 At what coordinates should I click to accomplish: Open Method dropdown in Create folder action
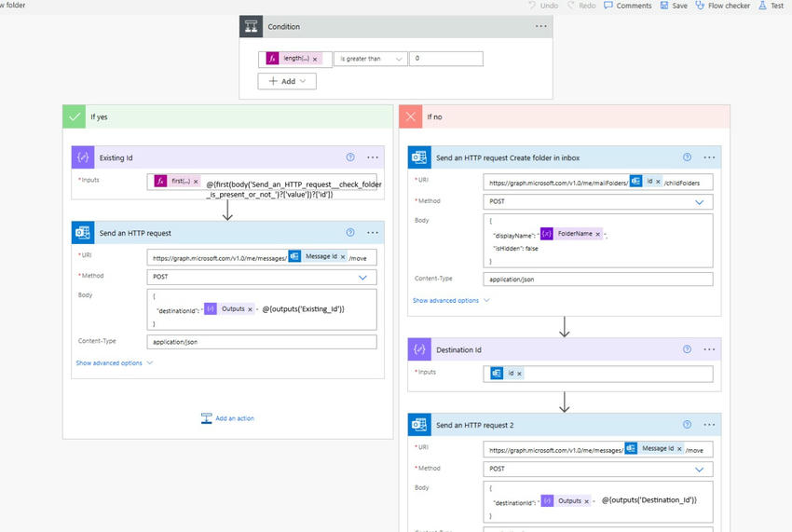pyautogui.click(x=598, y=201)
